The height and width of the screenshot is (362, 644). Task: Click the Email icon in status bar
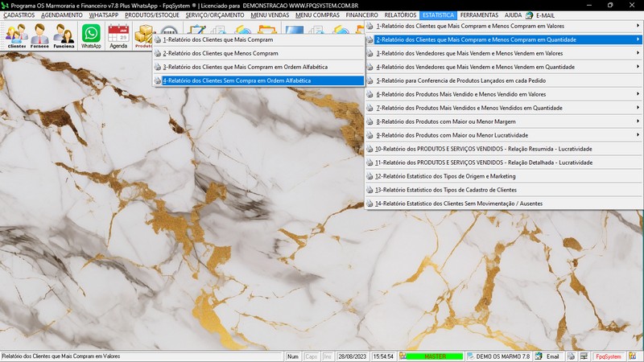548,356
